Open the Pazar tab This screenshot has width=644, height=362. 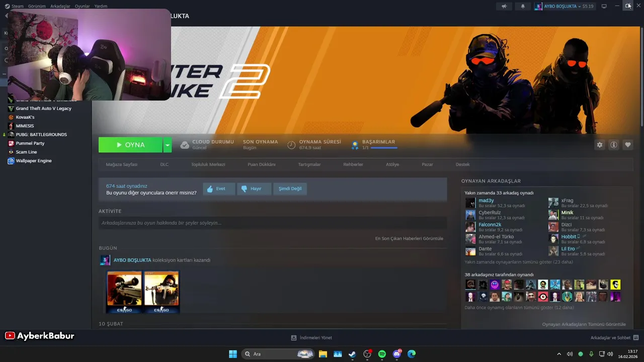427,164
